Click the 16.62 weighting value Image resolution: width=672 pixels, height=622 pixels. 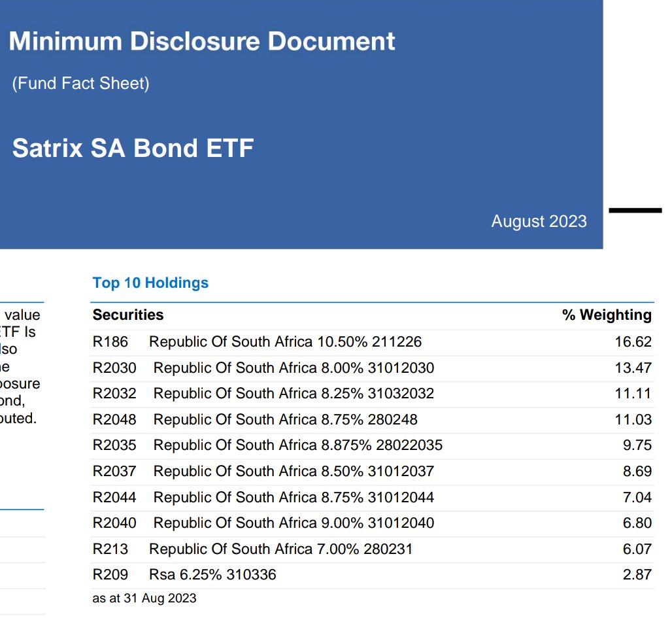point(633,341)
